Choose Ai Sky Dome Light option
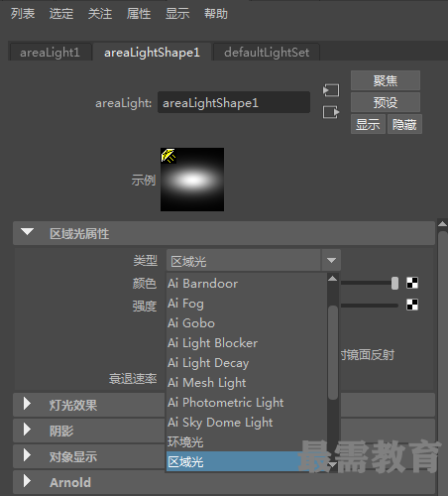The image size is (448, 496). click(247, 423)
